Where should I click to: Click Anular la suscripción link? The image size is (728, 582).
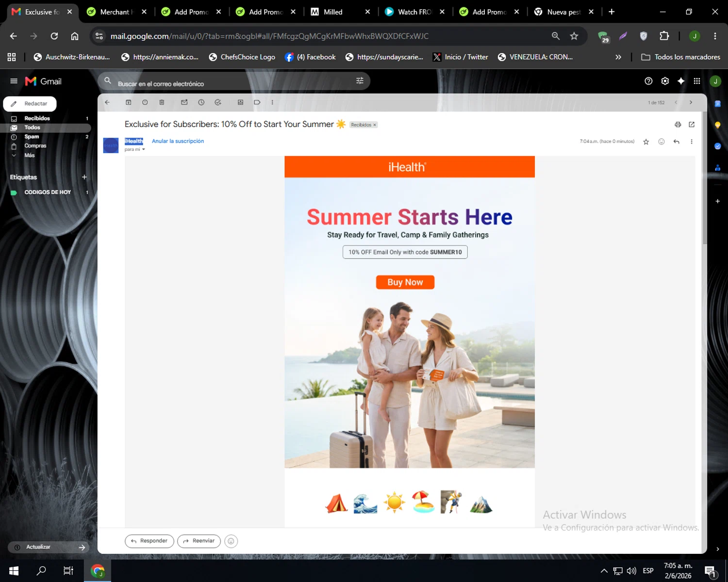tap(178, 141)
